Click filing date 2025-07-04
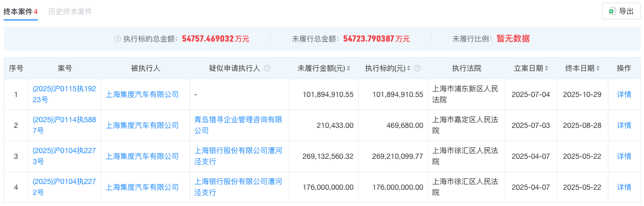 530,94
